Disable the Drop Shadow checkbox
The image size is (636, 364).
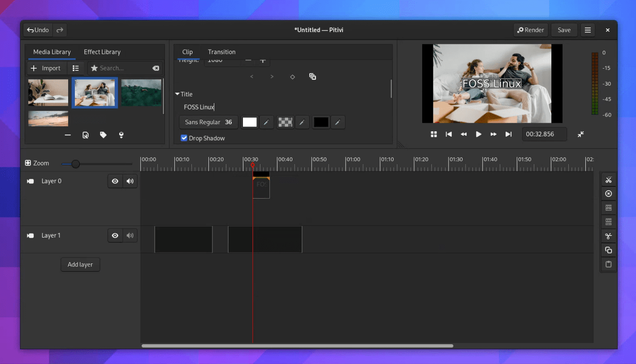click(x=184, y=138)
